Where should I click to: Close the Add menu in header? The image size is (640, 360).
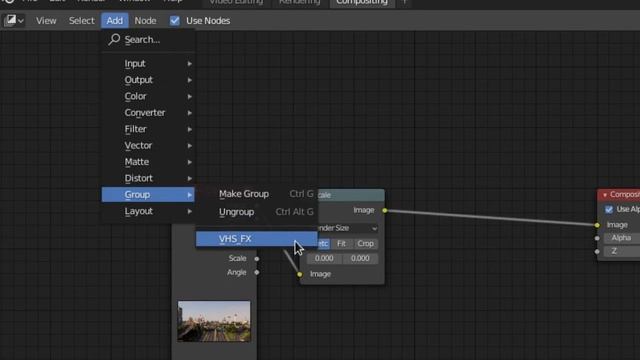coord(115,20)
